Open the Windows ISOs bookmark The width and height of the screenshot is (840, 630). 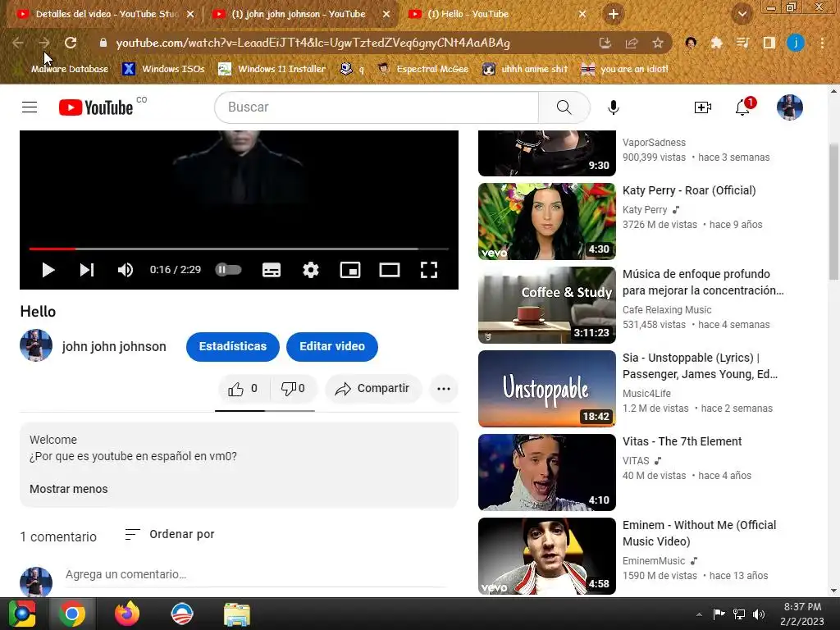pyautogui.click(x=164, y=69)
